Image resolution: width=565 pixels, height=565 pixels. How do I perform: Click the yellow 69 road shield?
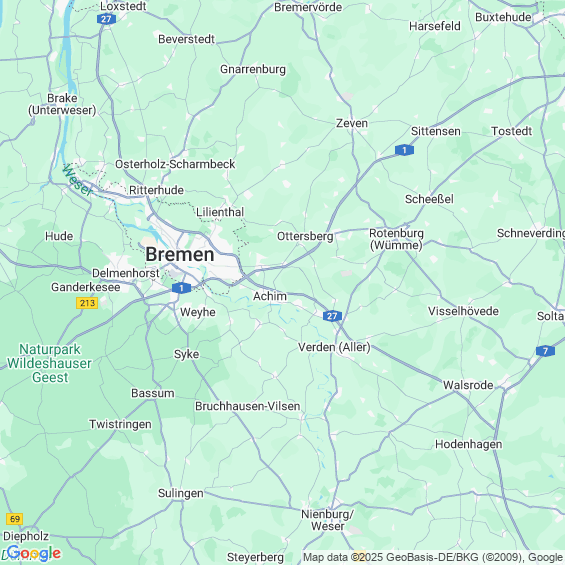pos(15,519)
